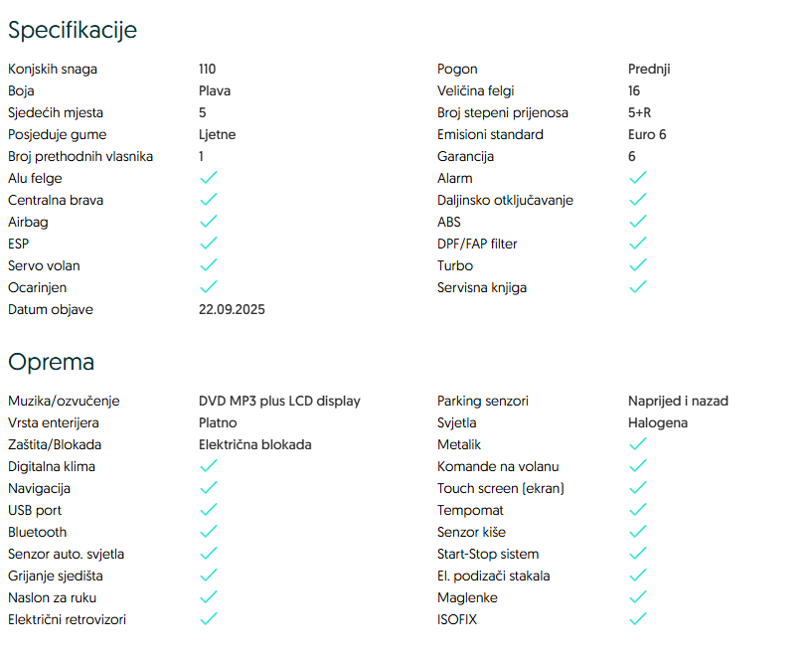Click the checkmark beside Tempomat
812x659 pixels.
coord(638,510)
